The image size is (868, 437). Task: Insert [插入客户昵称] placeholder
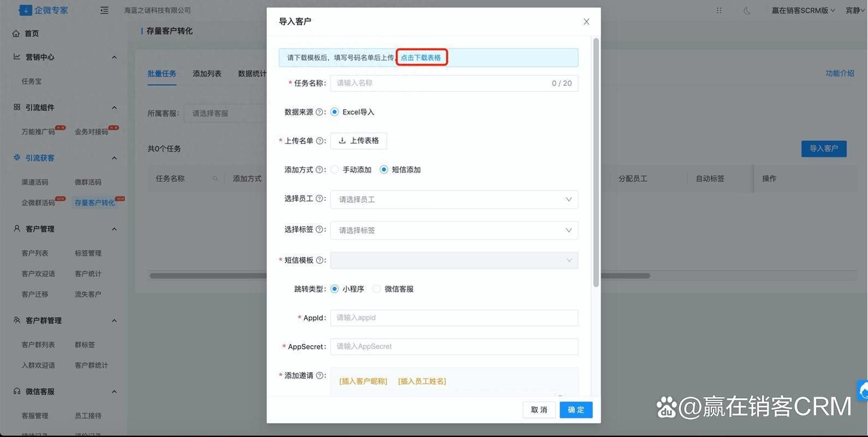363,381
